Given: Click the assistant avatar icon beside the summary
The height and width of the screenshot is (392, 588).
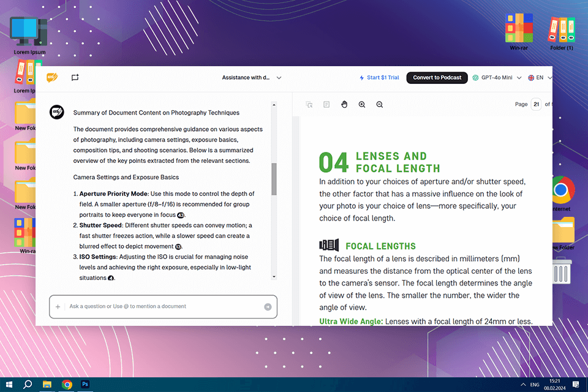Looking at the screenshot, I should [56, 112].
